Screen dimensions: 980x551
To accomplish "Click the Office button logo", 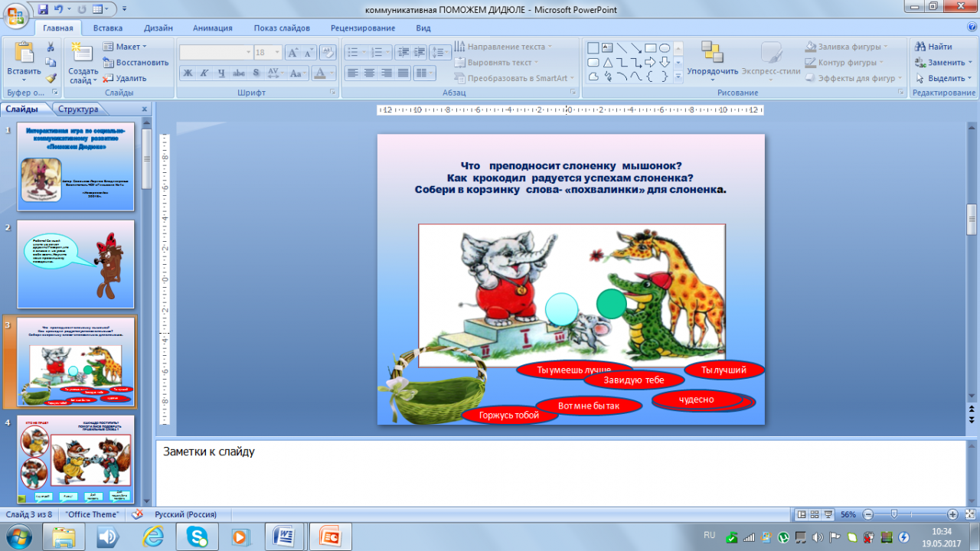I will tap(15, 16).
